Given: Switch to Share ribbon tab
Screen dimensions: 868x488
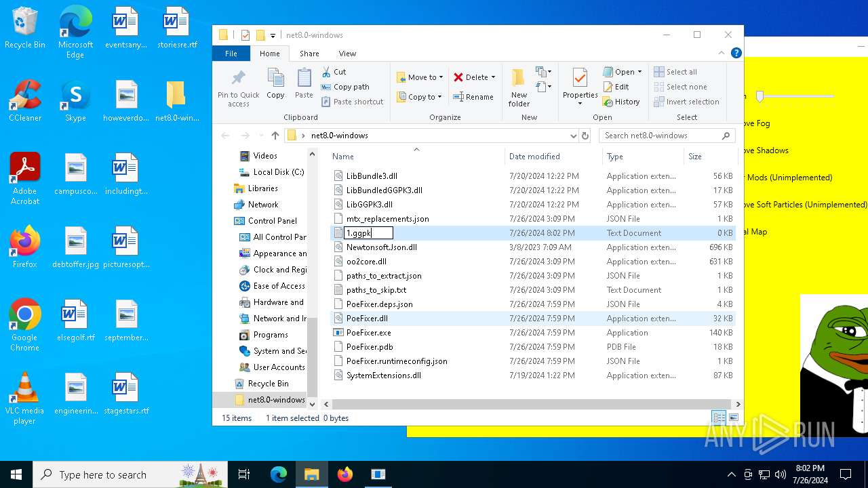Looking at the screenshot, I should 309,54.
